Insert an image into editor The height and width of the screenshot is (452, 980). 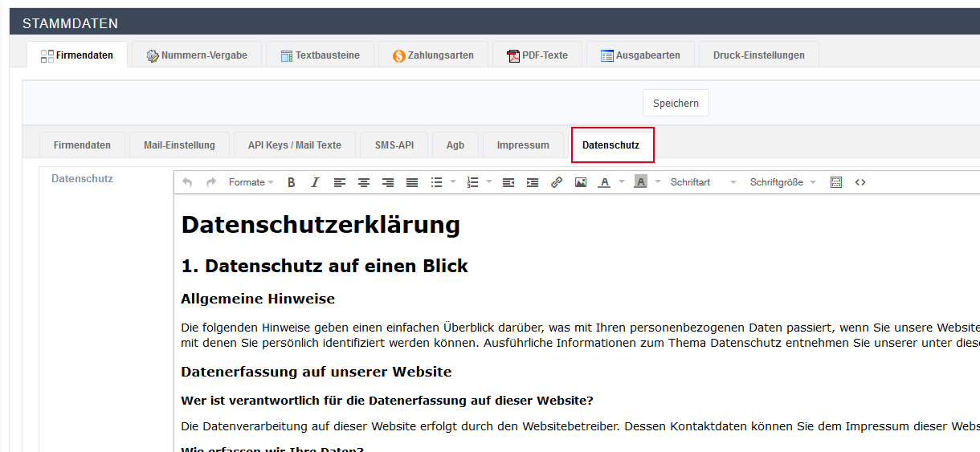click(581, 182)
